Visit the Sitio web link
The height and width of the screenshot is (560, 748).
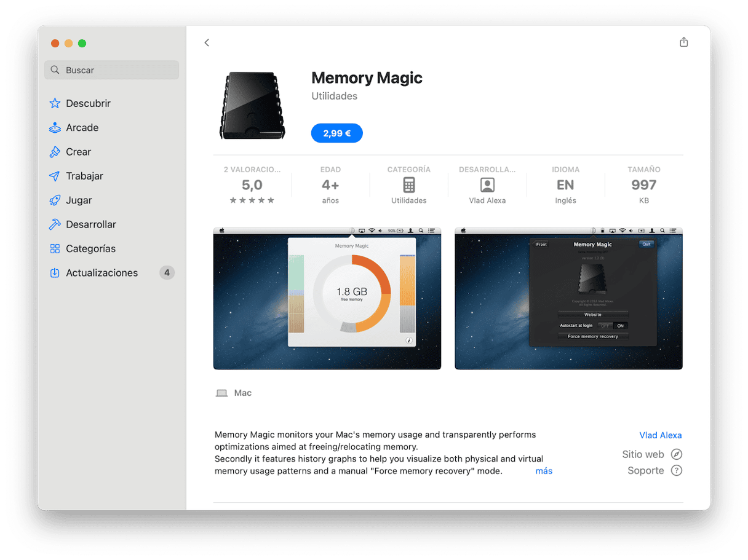click(x=643, y=454)
